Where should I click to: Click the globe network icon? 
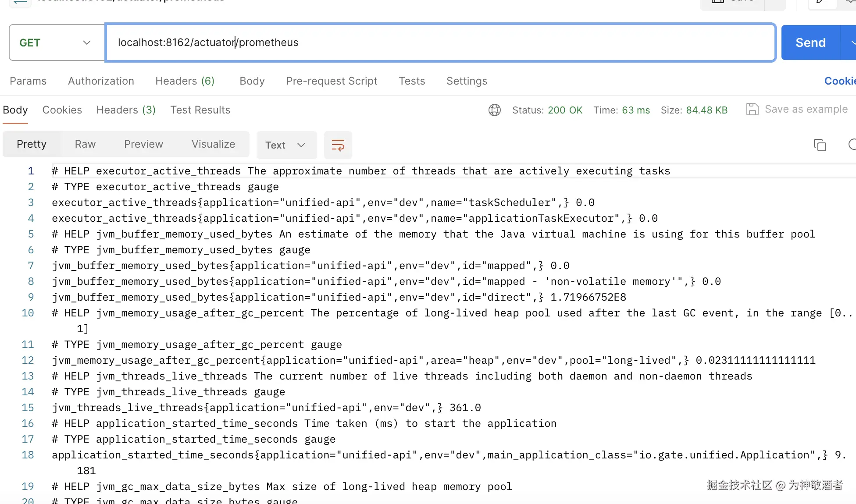click(494, 110)
